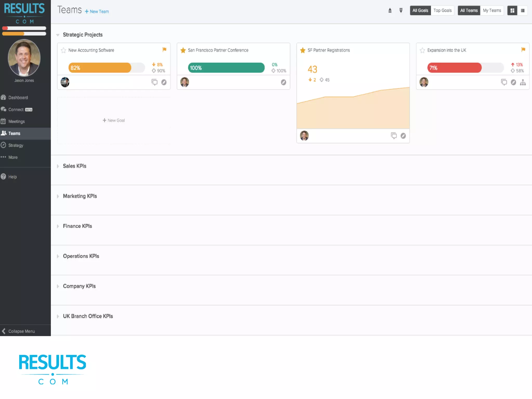
Task: Add a New Goal in Strategic Projects
Action: pyautogui.click(x=114, y=120)
